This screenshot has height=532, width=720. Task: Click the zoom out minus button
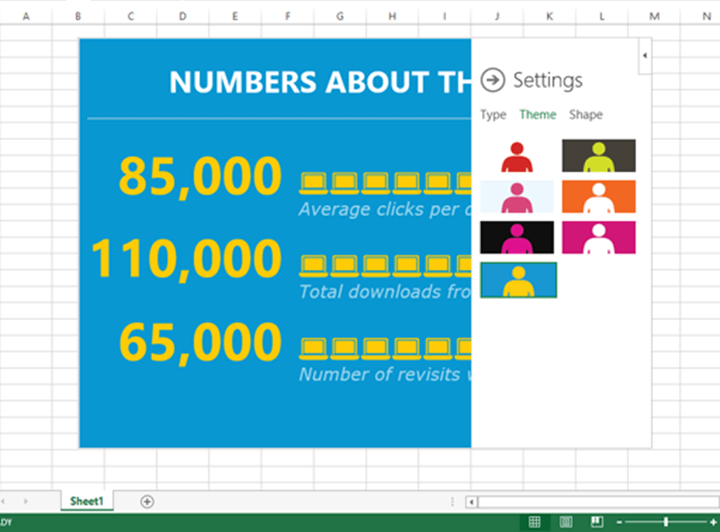[x=620, y=522]
